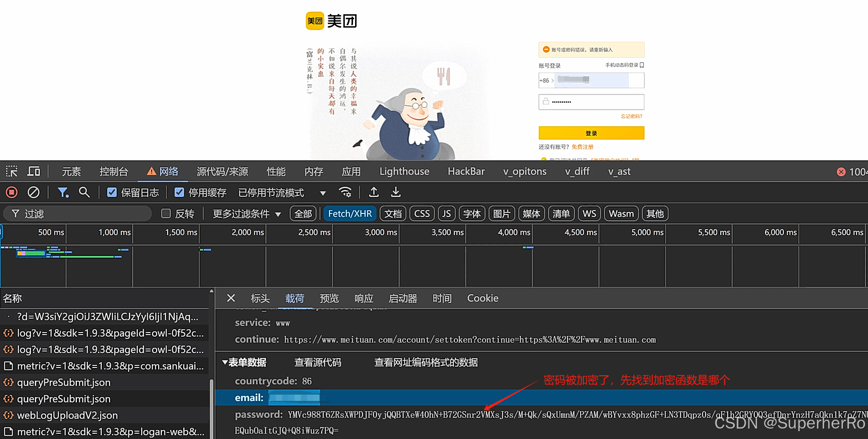The width and height of the screenshot is (868, 439).
Task: Click the forgot password link
Action: (631, 116)
